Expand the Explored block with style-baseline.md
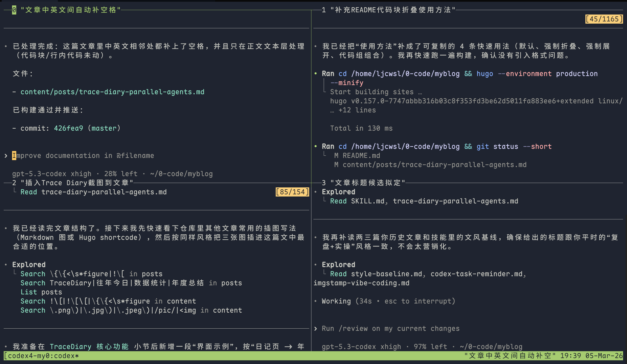Viewport: 627px width, 364px height. tap(338, 265)
